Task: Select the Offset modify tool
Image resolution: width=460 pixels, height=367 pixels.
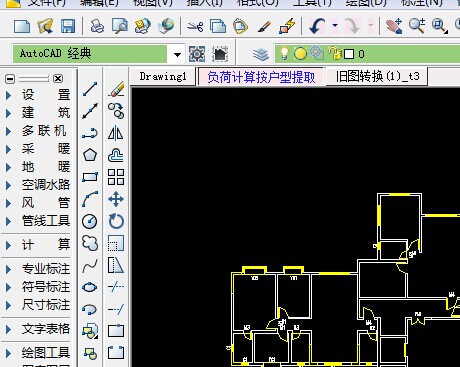Action: tap(116, 155)
